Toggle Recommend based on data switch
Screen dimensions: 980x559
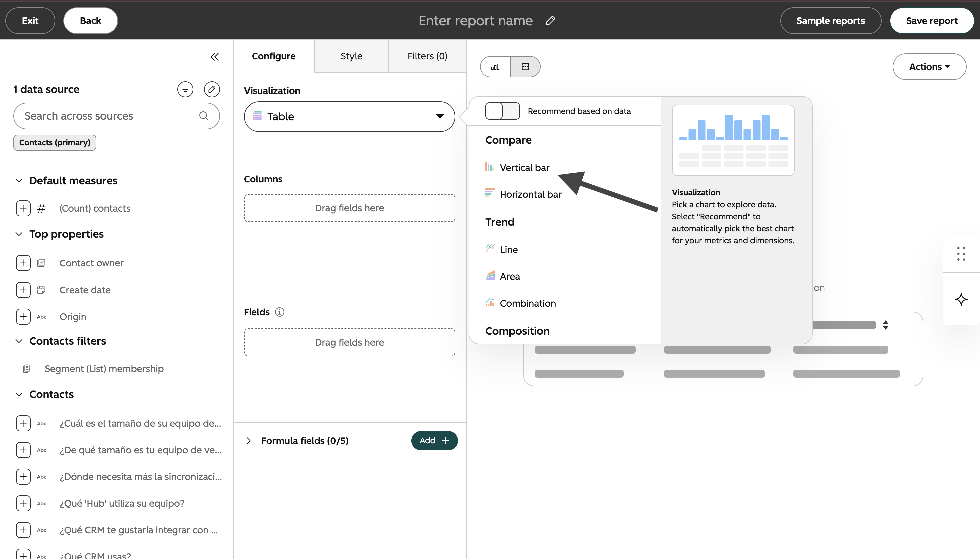point(502,111)
